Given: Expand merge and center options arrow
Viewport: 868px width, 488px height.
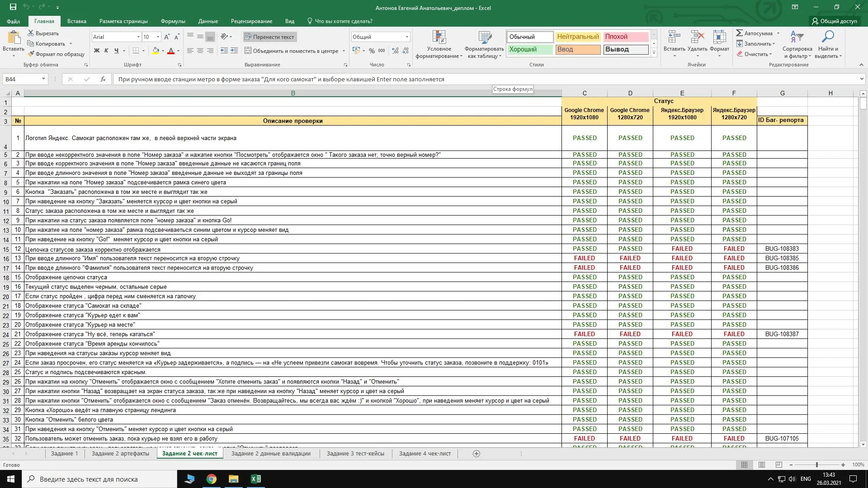Looking at the screenshot, I should [344, 51].
